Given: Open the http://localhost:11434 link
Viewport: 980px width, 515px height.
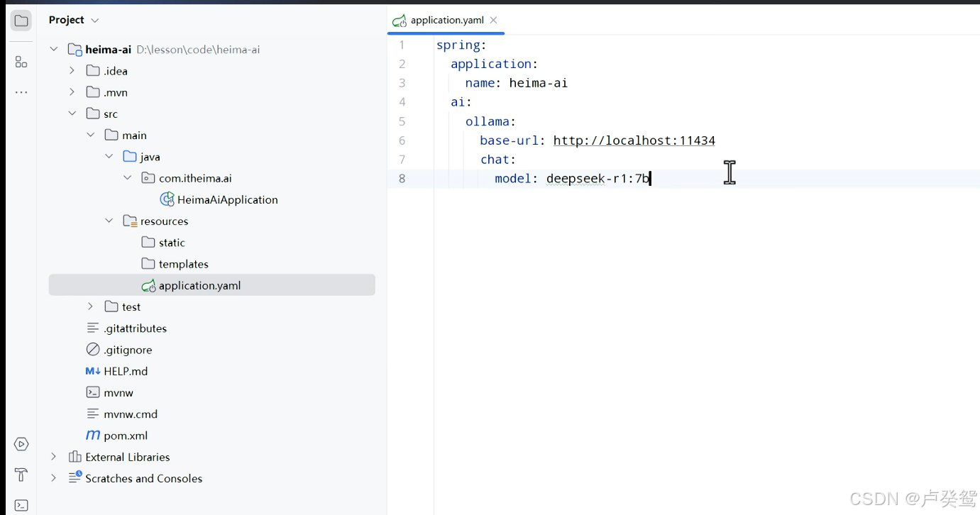Looking at the screenshot, I should (x=634, y=140).
